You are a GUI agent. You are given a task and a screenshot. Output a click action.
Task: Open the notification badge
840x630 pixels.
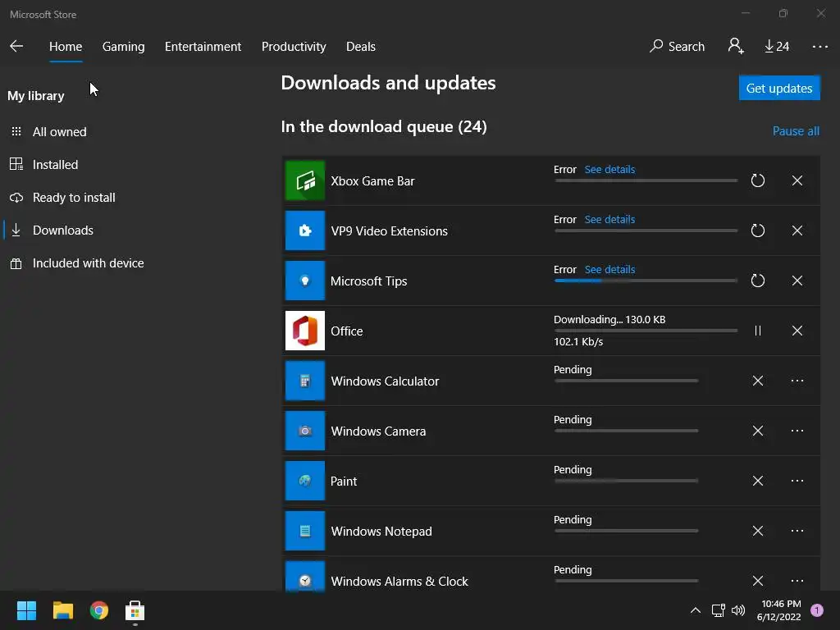817,610
